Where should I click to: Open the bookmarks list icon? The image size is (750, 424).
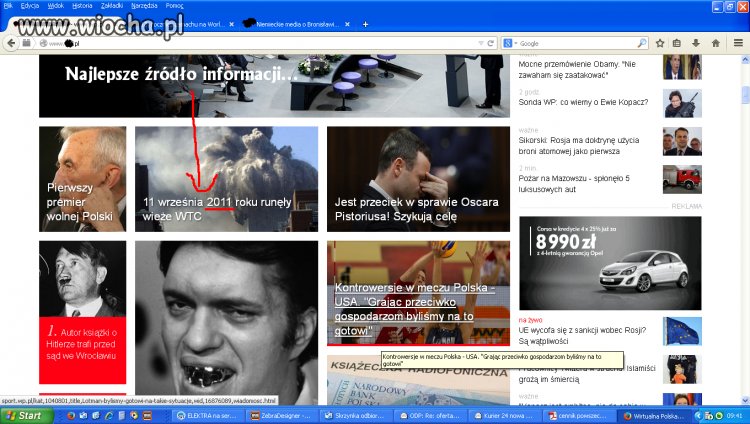[x=677, y=43]
